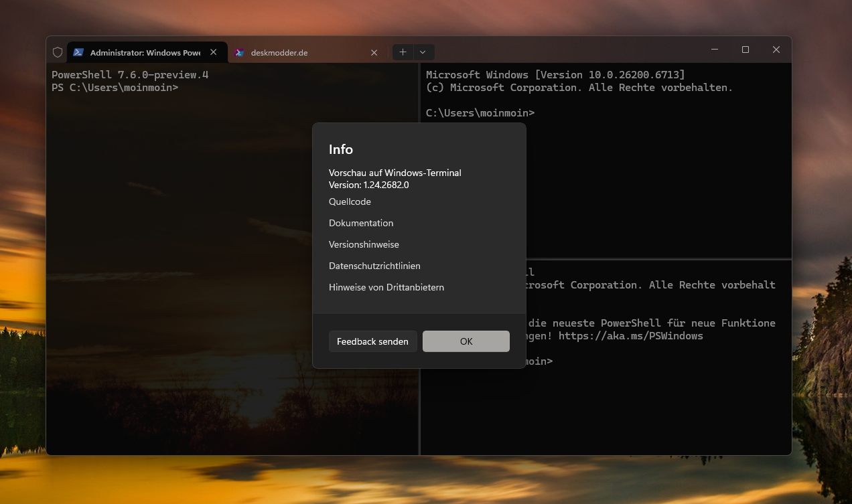The width and height of the screenshot is (852, 504).
Task: Click the Microsoft Corporation copyright line in top-right pane
Action: tap(579, 88)
